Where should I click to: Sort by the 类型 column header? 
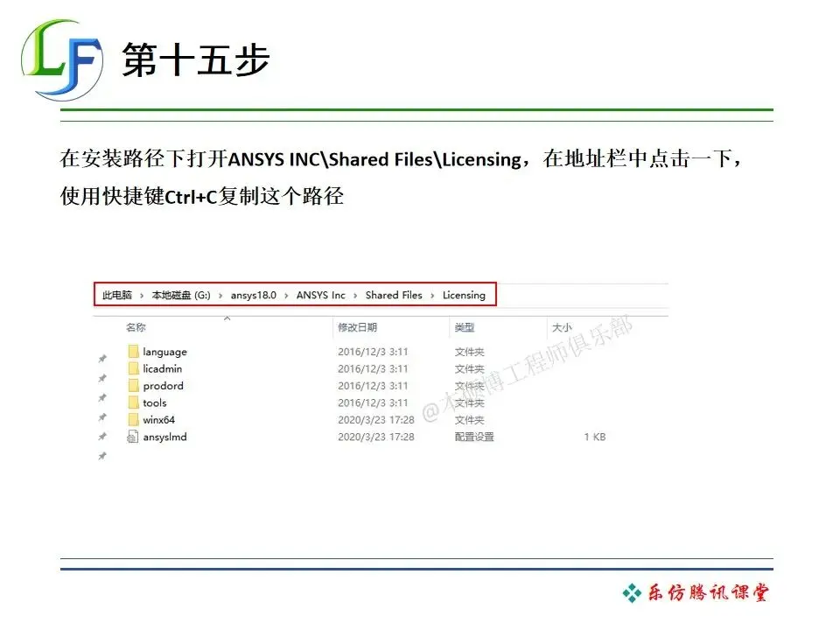click(465, 327)
